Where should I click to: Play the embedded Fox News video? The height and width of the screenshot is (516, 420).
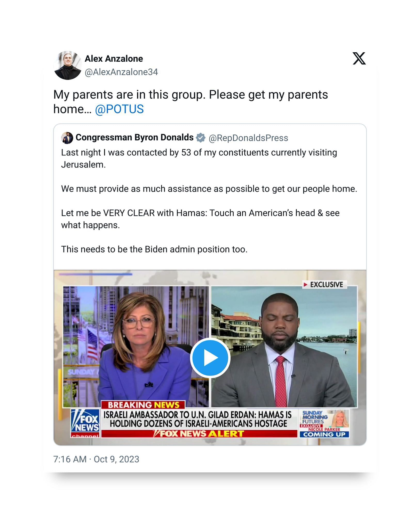pyautogui.click(x=210, y=358)
